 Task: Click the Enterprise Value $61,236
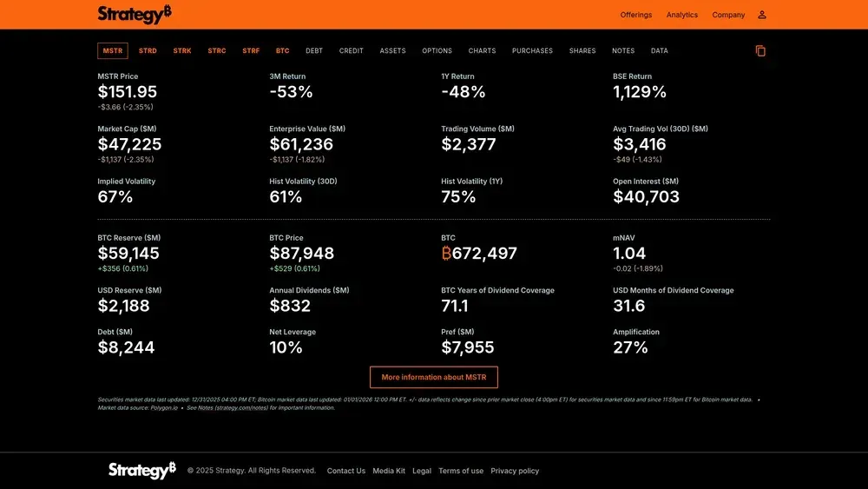301,144
